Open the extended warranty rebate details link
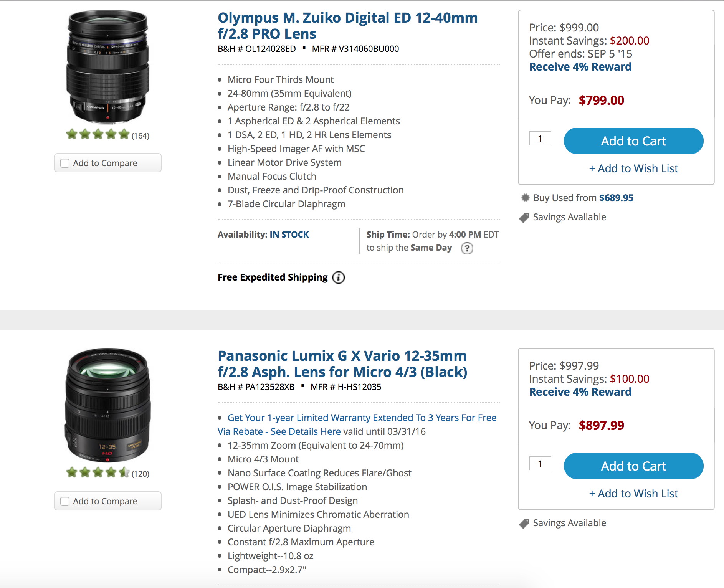 pos(357,424)
